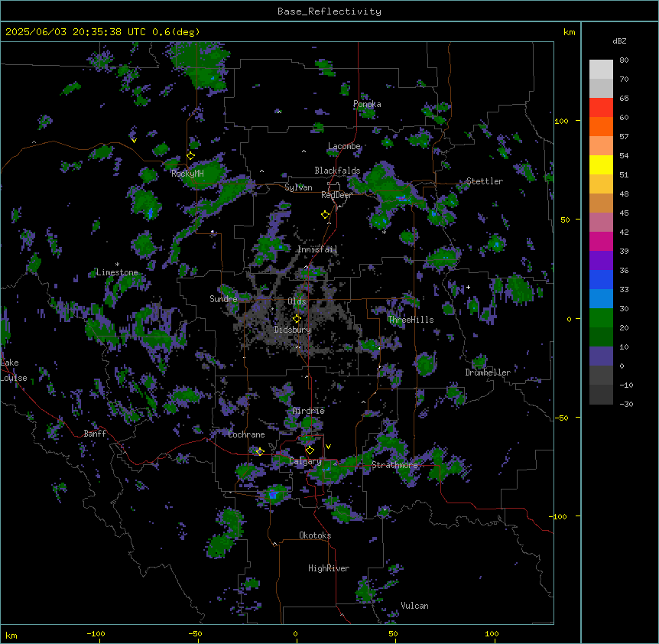This screenshot has width=659, height=644.
Task: Click the yellow V marker northeast of Calgary
Action: pos(328,447)
